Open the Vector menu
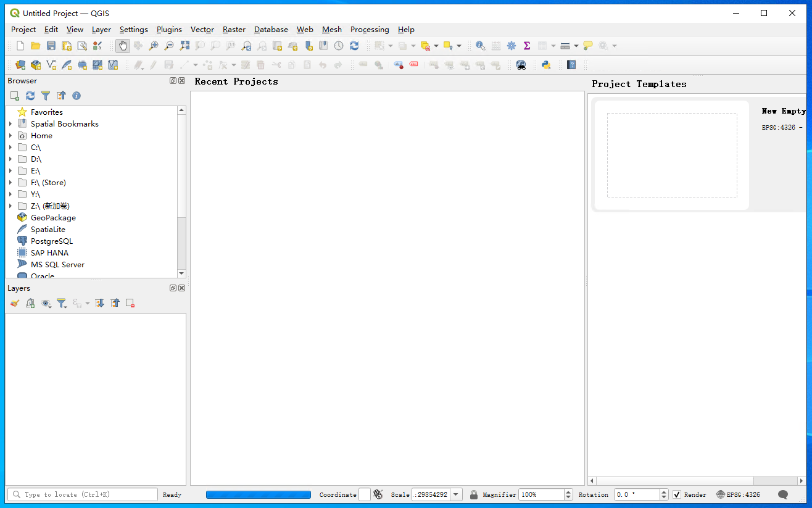Viewport: 812px width, 508px height. coord(202,30)
